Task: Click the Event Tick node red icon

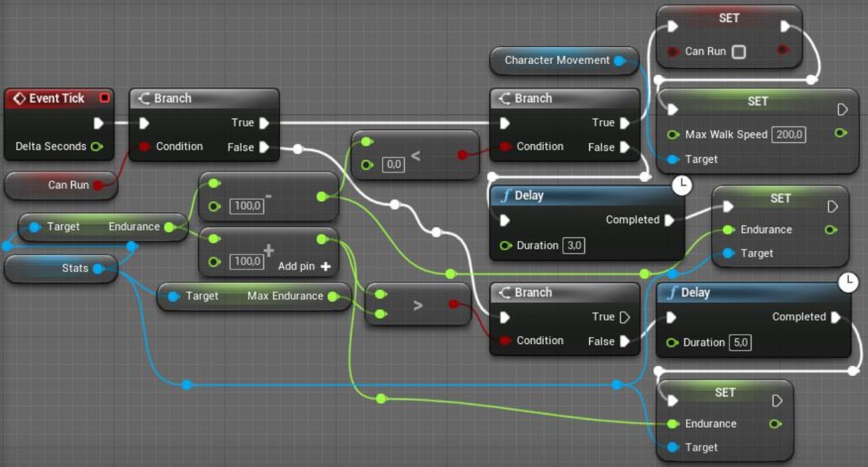Action: point(105,98)
